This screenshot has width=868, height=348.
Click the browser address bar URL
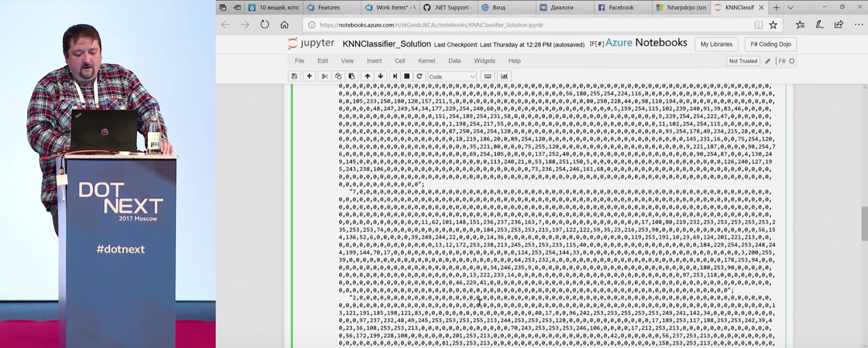coord(431,24)
